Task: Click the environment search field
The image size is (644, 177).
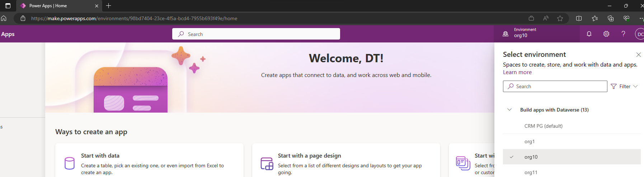Action: (555, 86)
